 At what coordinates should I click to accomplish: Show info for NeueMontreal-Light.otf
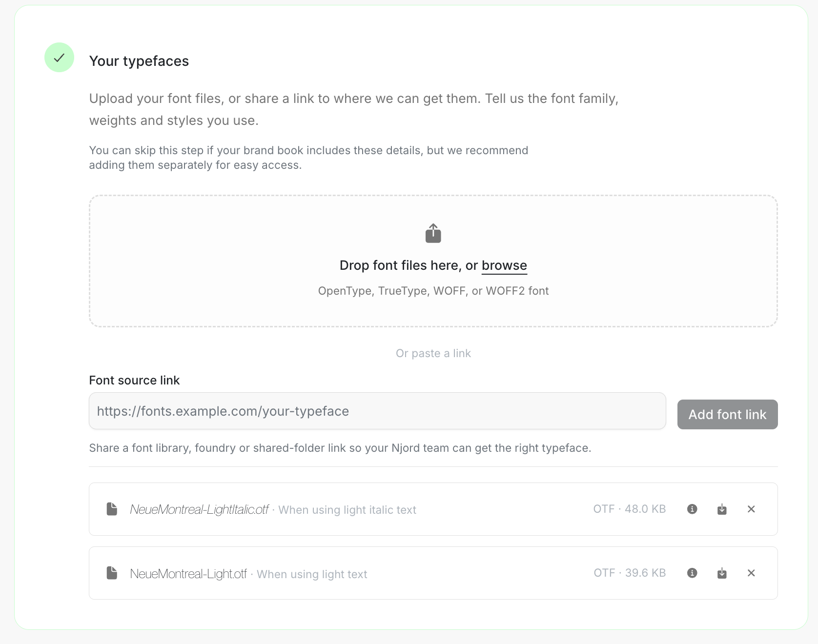click(x=692, y=573)
